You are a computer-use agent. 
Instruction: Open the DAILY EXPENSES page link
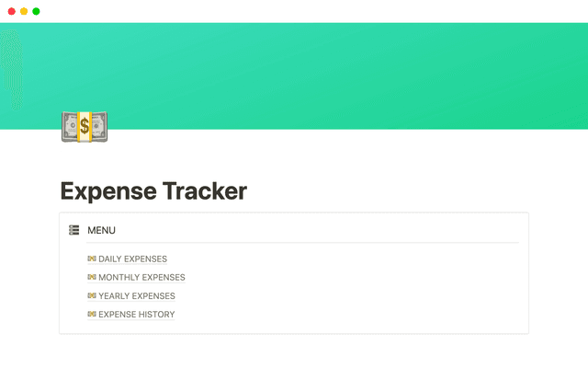tap(132, 259)
